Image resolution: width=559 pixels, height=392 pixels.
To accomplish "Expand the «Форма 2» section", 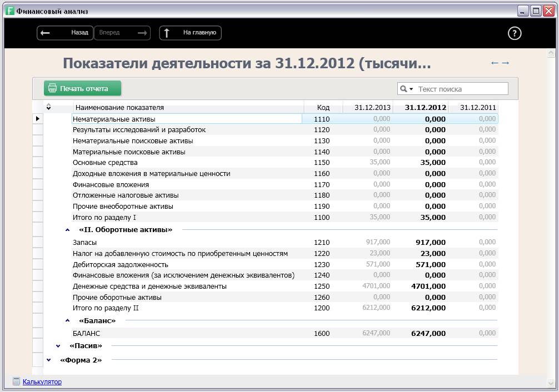I will [49, 360].
